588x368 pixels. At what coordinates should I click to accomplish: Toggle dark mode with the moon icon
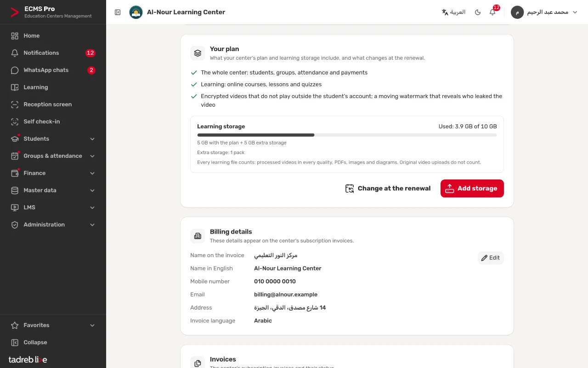click(478, 12)
